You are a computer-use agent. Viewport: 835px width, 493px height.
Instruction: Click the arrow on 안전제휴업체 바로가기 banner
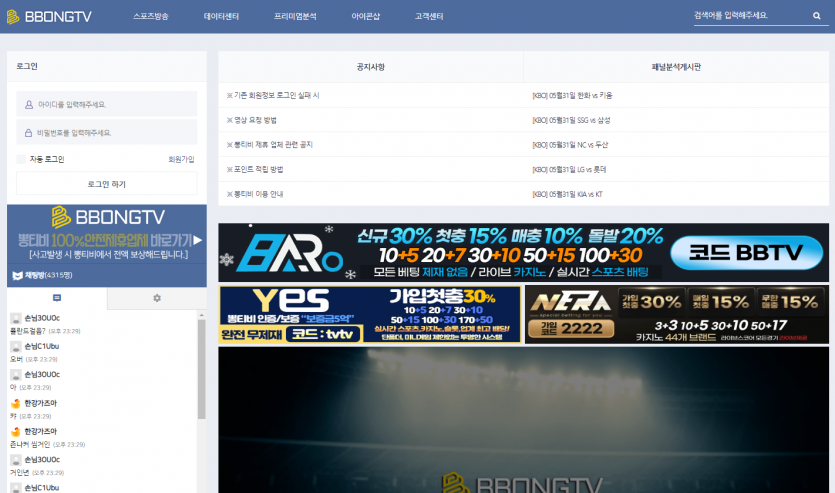click(x=198, y=240)
